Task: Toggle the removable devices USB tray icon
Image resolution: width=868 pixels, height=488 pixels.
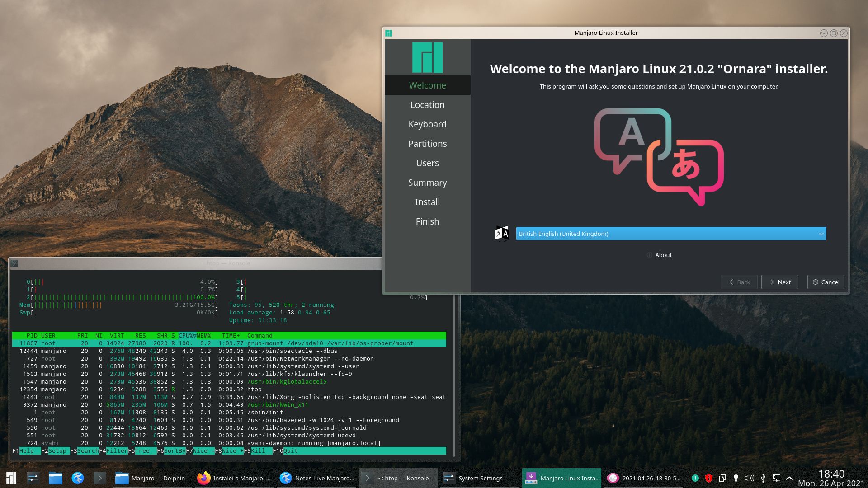Action: click(763, 478)
